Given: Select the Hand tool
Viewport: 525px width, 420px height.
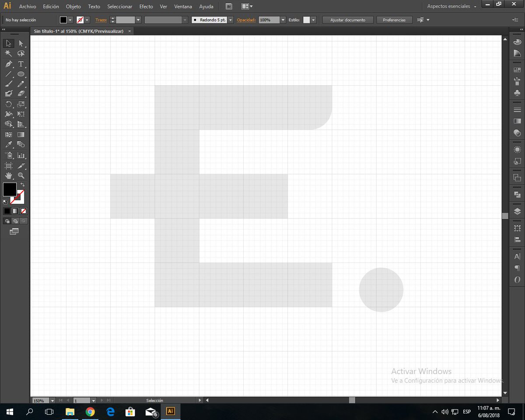Looking at the screenshot, I should 8,176.
